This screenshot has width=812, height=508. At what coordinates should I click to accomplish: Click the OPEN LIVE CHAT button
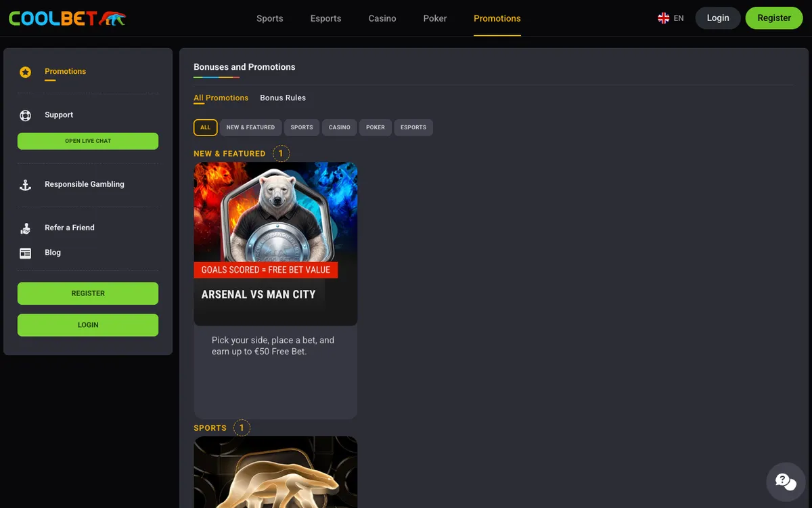click(88, 141)
